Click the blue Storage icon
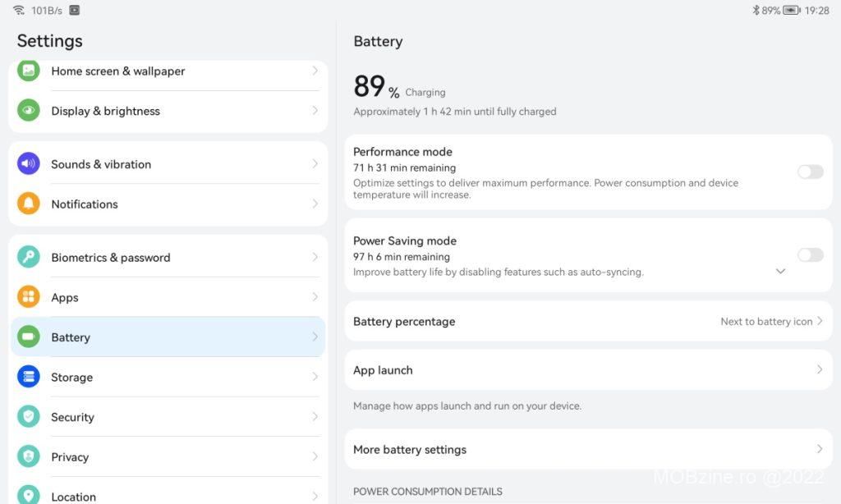 tap(29, 377)
